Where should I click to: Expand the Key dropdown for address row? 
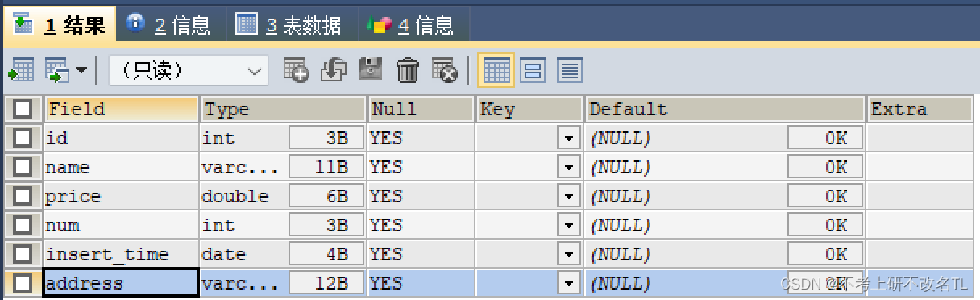(569, 284)
